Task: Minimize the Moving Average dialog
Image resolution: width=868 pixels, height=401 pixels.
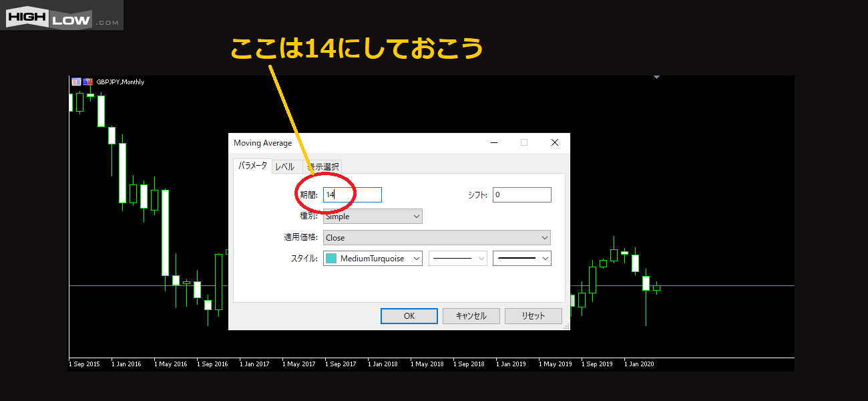Action: (x=494, y=142)
